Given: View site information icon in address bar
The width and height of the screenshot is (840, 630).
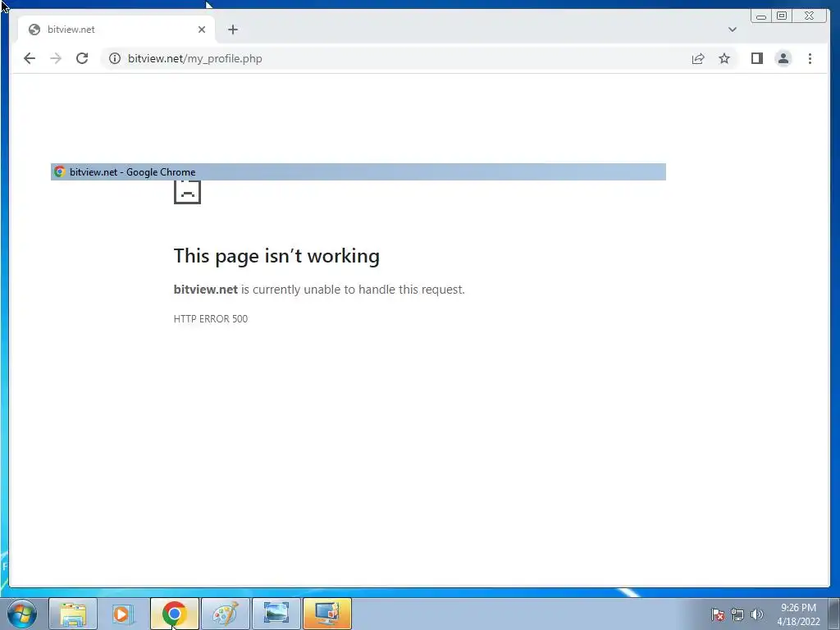Looking at the screenshot, I should 115,58.
